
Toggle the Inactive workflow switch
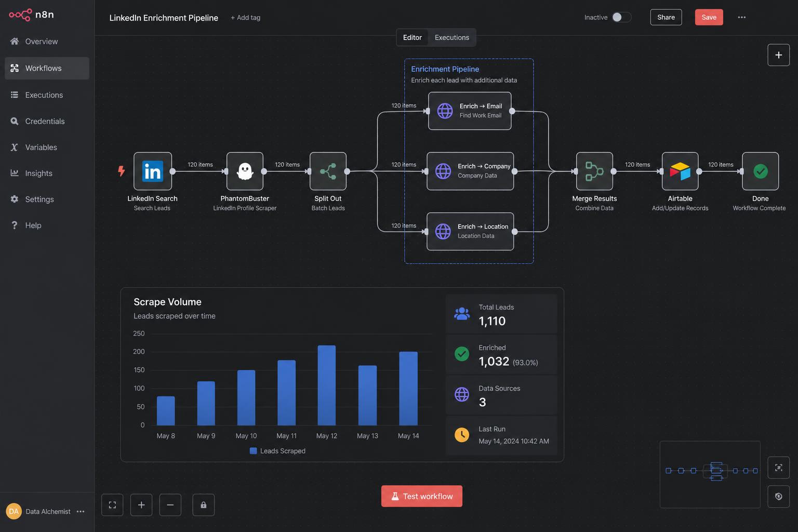coord(621,17)
